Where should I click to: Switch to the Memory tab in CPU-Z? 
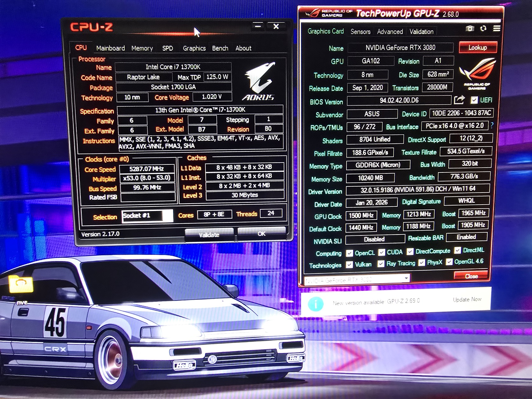point(142,48)
